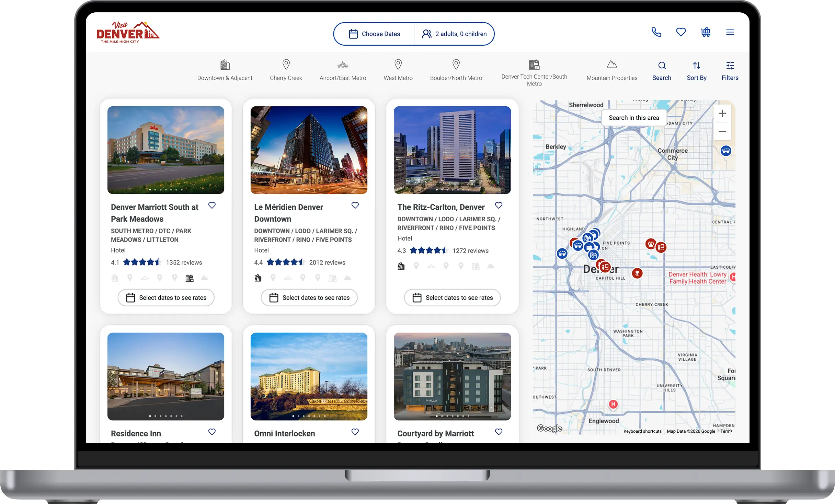
Task: Favorite Denver Marriott South at Park Meadows
Action: [212, 206]
